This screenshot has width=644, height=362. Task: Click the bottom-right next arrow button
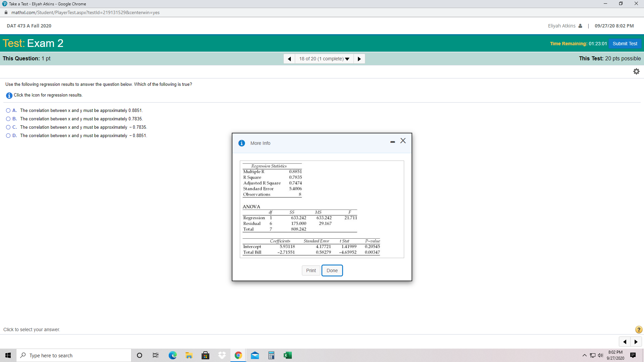tap(636, 342)
